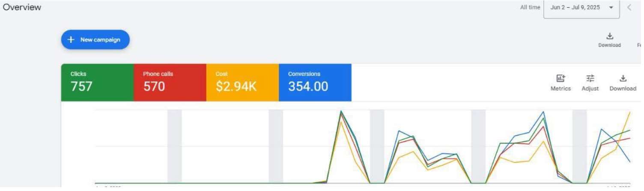Open the Metrics chart options icon
This screenshot has width=644, height=191.
point(561,79)
